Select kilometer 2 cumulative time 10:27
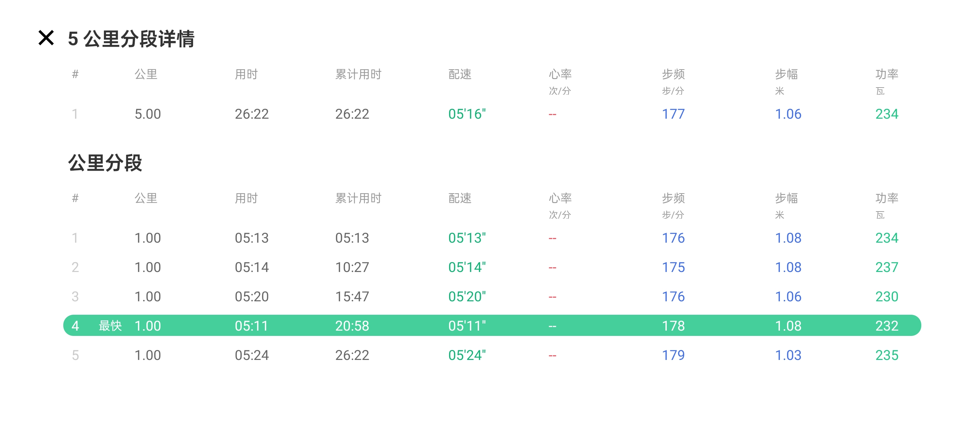 click(x=352, y=267)
